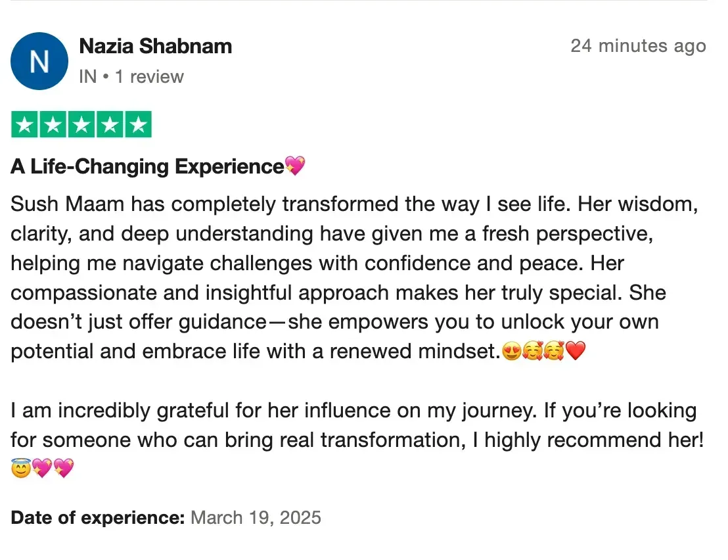Click the date "March 19, 2025"
Viewport: 728px width, 560px height.
click(x=256, y=518)
